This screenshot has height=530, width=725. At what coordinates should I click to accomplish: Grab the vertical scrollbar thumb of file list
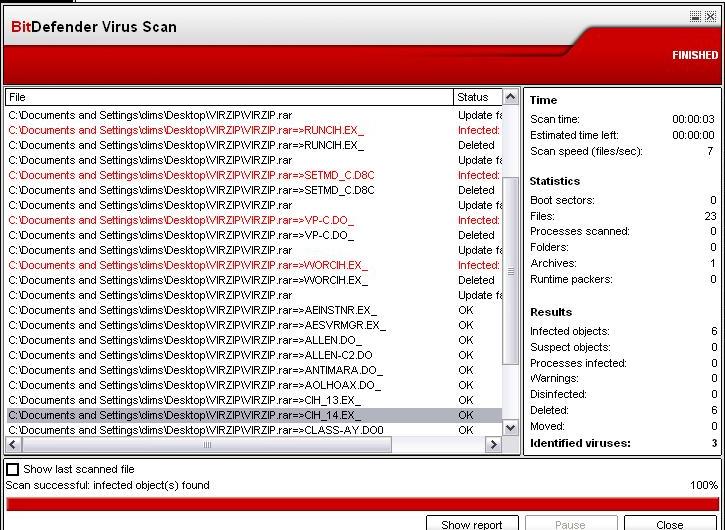(x=510, y=271)
